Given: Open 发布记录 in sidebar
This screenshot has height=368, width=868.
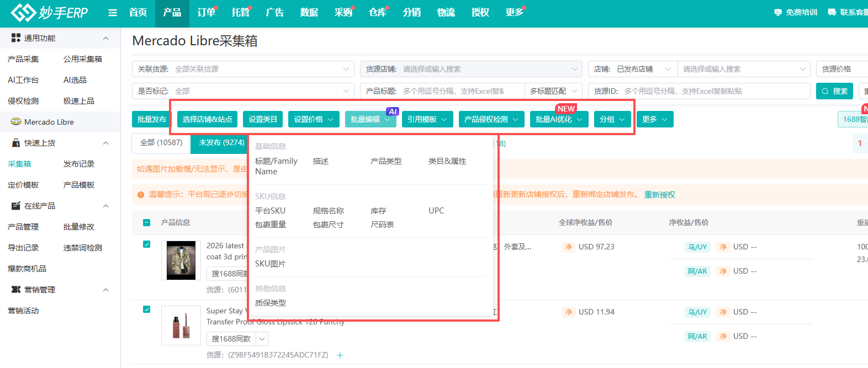Looking at the screenshot, I should 79,164.
